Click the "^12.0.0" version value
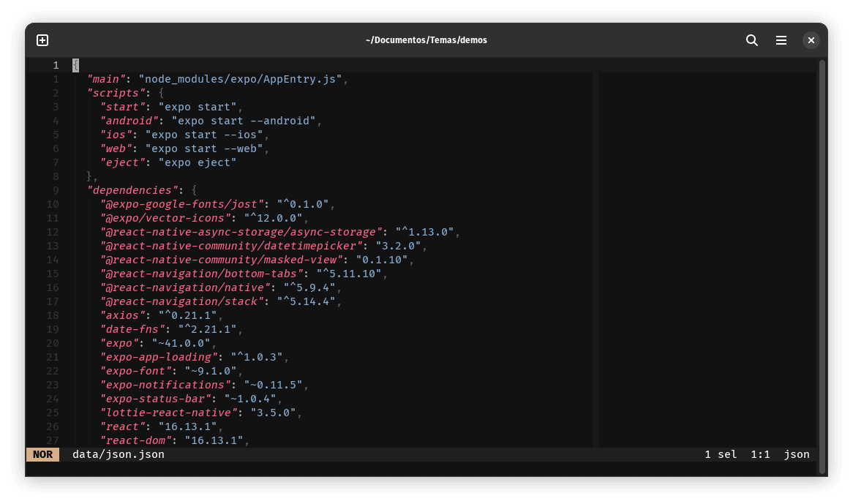Screen dimensions: 853x504 (273, 218)
